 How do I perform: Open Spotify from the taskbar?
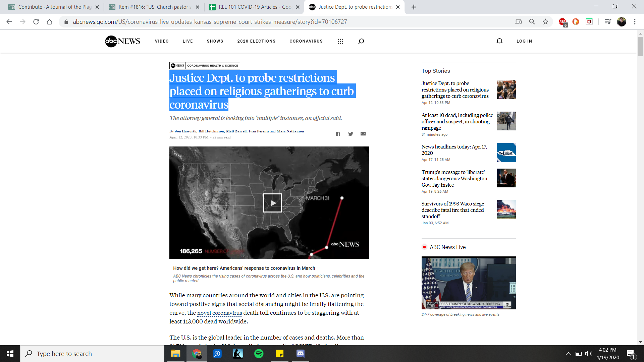[x=259, y=354]
